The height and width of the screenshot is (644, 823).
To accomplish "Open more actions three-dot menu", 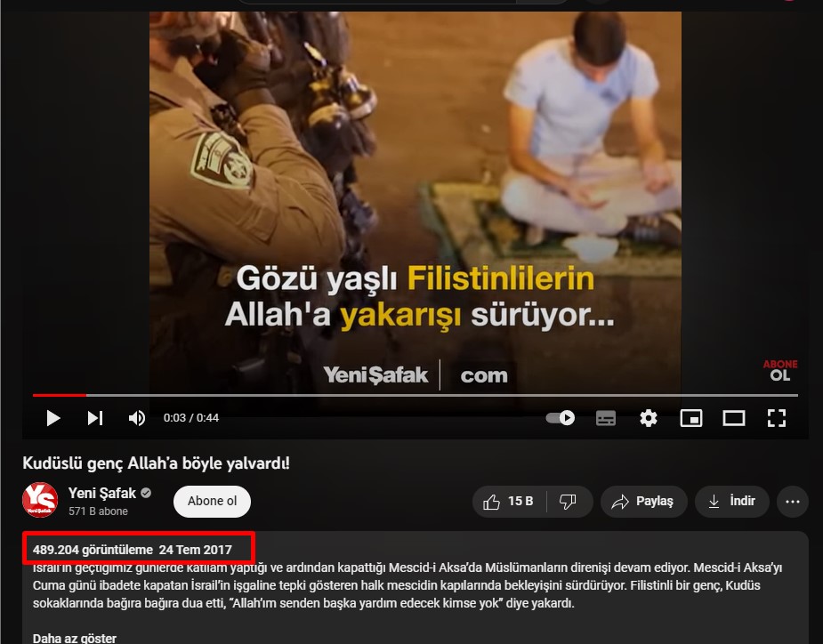I will (x=793, y=502).
